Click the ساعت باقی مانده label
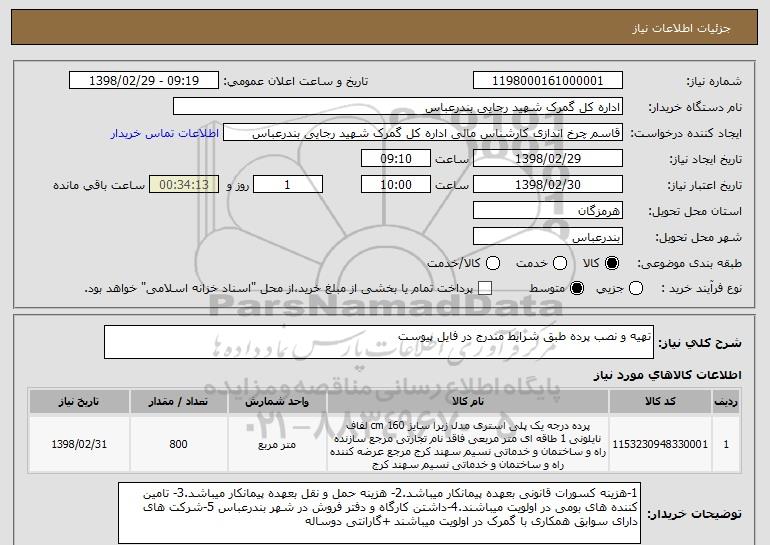Screen dimensions: 770x545 99,185
